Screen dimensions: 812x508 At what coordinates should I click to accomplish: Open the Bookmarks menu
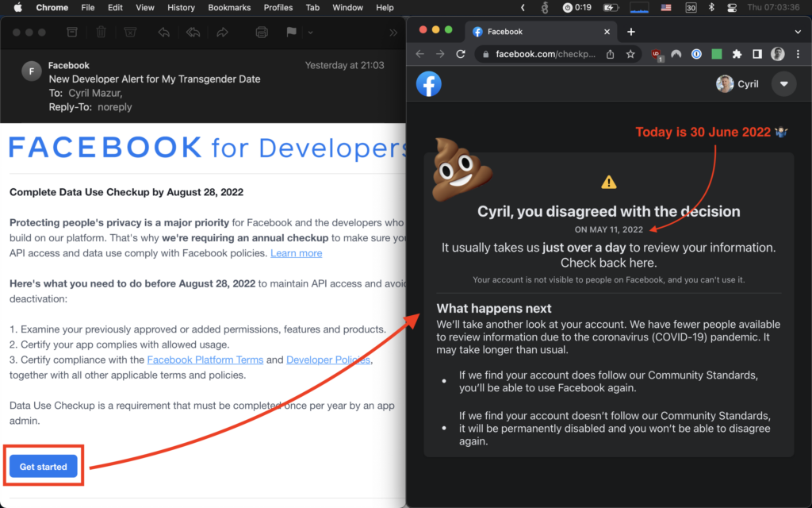[x=229, y=7]
